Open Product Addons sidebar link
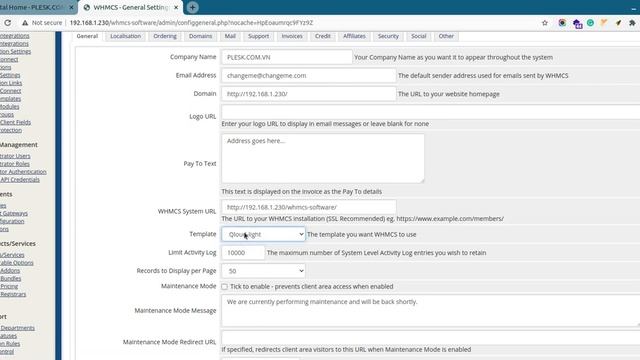The height and width of the screenshot is (360, 640). point(10,271)
